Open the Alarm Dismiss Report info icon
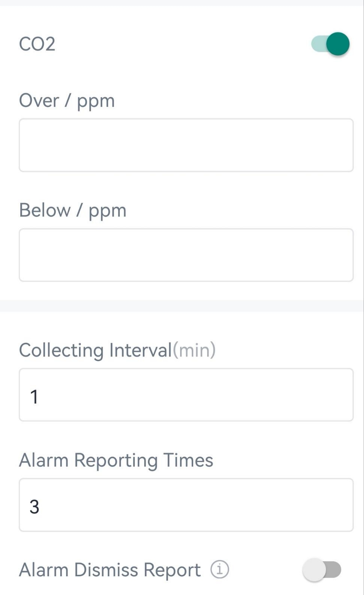Screen dimensions: 364x595 click(219, 570)
